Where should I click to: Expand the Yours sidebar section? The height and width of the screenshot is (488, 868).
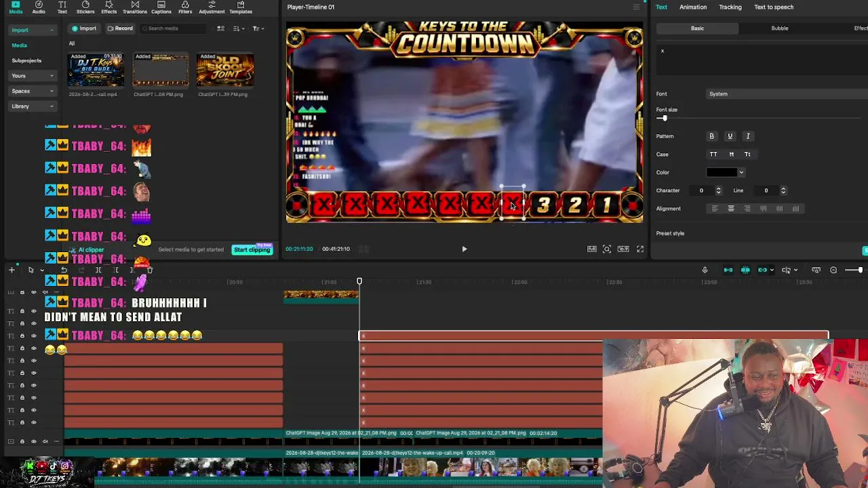tap(52, 76)
